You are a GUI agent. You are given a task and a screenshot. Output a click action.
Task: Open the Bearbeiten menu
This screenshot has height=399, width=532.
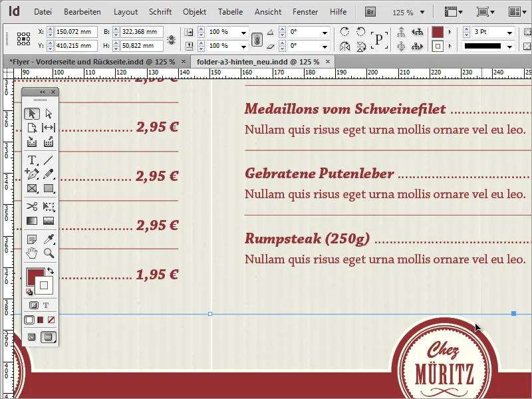(x=82, y=12)
